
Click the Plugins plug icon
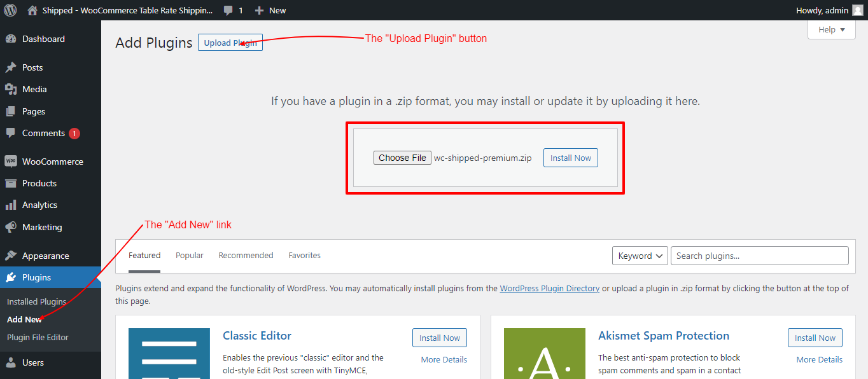11,277
